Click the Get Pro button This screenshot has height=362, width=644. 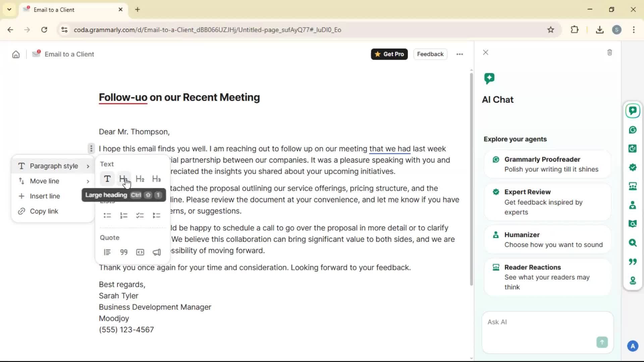[389, 54]
